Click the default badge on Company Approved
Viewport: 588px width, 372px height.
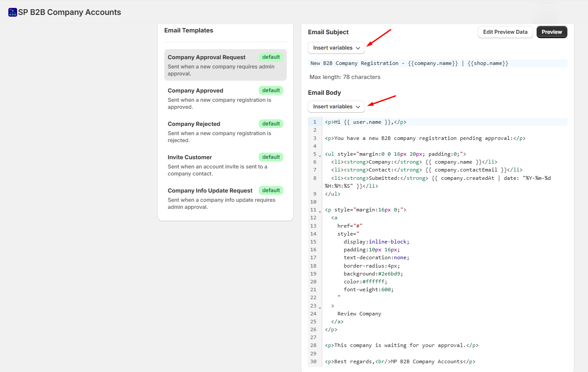click(271, 90)
